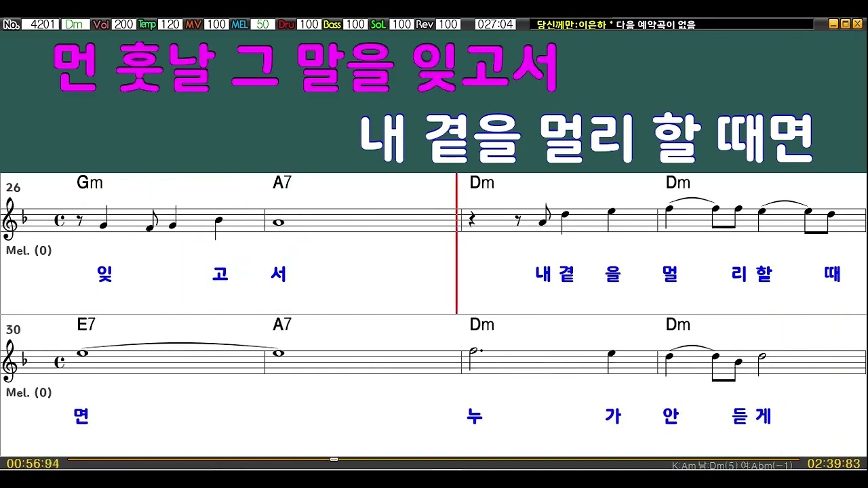Click the A7 chord in the upper staff
868x488 pixels.
[x=283, y=182]
